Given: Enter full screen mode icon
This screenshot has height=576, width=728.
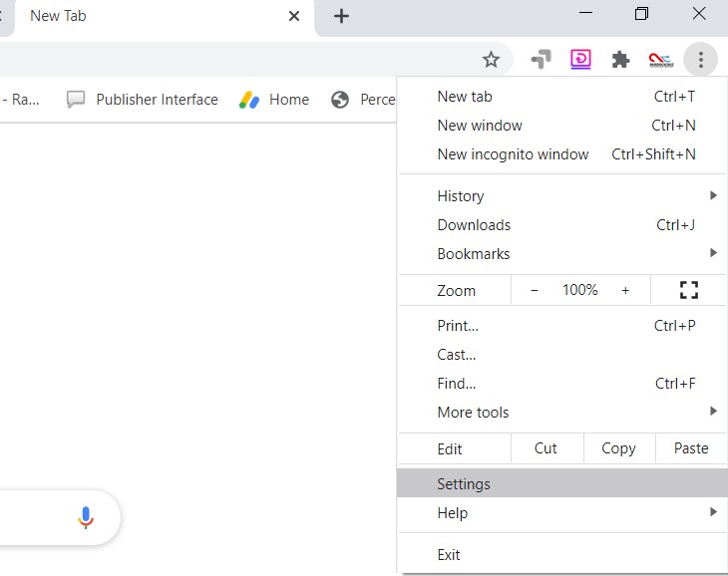Looking at the screenshot, I should pyautogui.click(x=688, y=290).
